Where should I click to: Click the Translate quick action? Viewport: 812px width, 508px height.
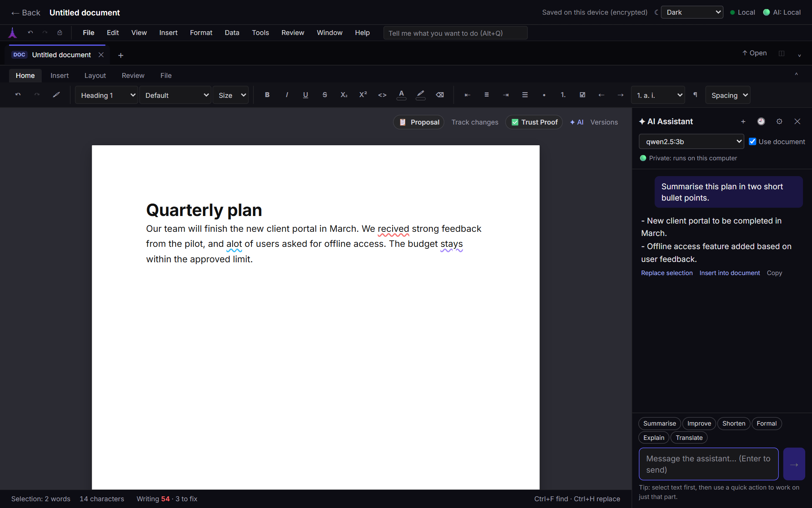pos(689,438)
